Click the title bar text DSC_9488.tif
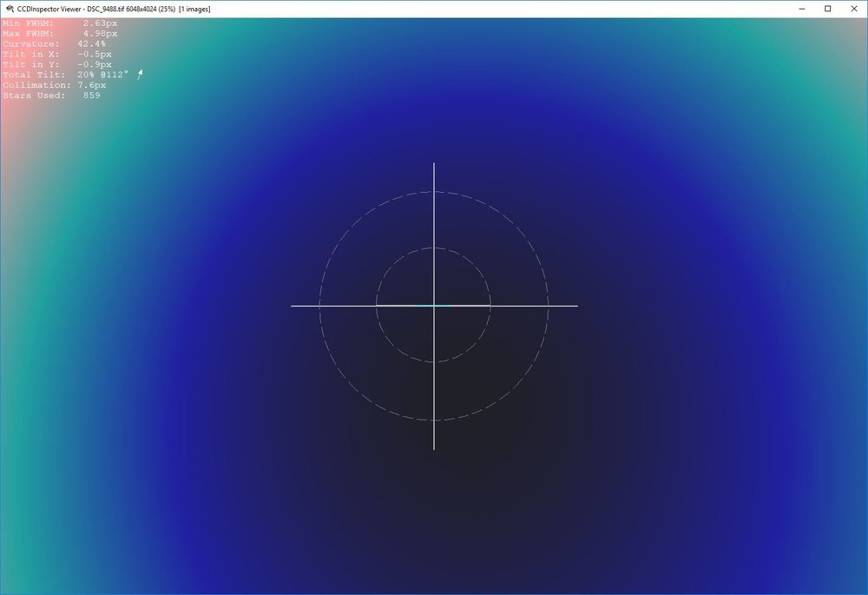Viewport: 868px width, 595px height. (105, 10)
